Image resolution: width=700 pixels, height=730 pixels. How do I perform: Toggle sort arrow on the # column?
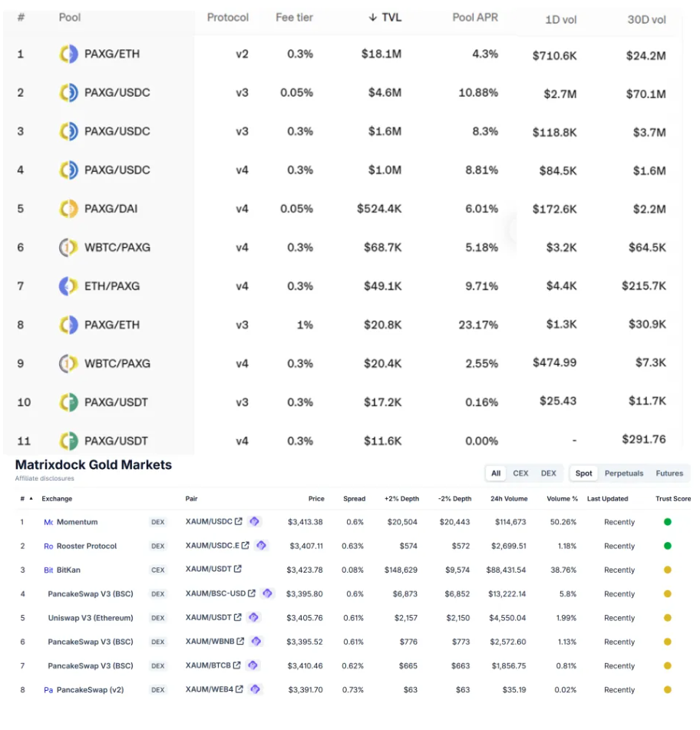click(31, 499)
